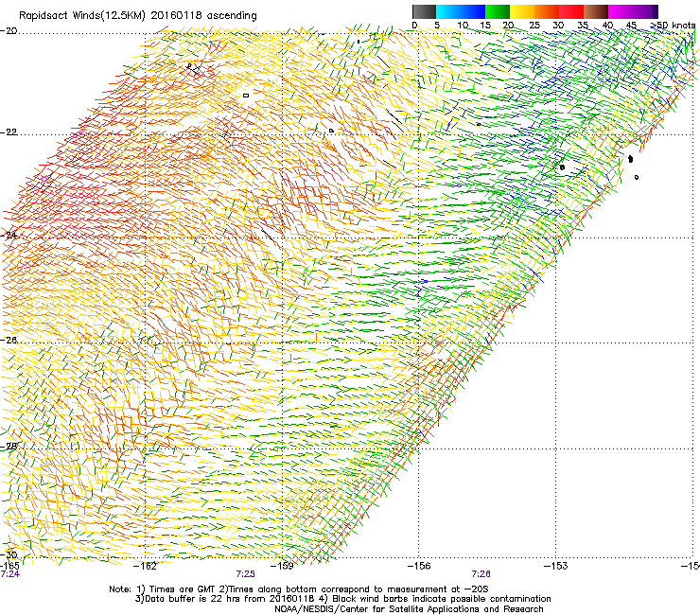700x615 pixels.
Task: Click the '25' legend scale number
Action: [534, 26]
